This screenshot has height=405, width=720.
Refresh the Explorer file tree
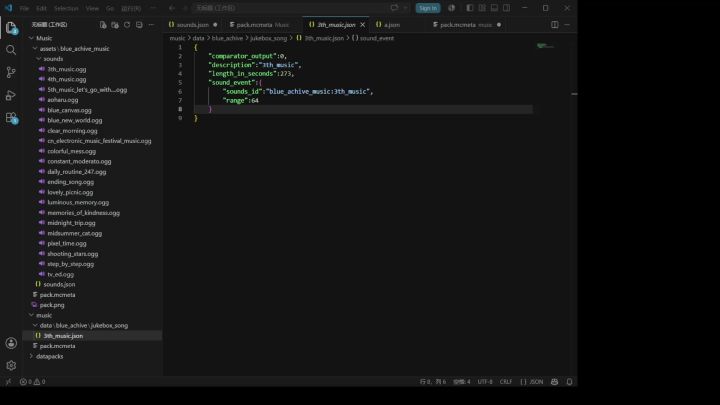click(127, 25)
